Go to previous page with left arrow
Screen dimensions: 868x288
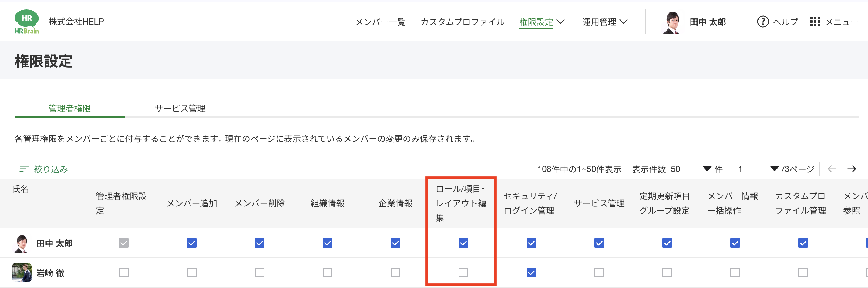tap(832, 169)
